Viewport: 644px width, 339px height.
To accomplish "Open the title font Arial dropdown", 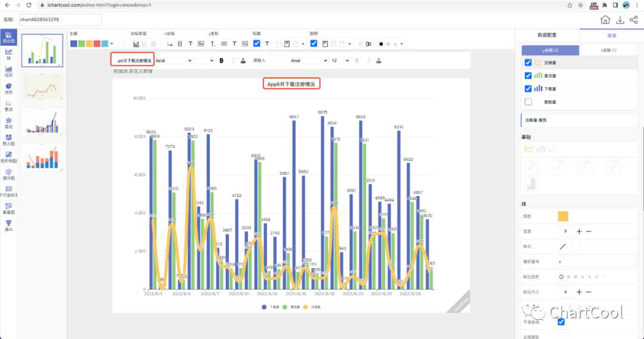I will [174, 60].
